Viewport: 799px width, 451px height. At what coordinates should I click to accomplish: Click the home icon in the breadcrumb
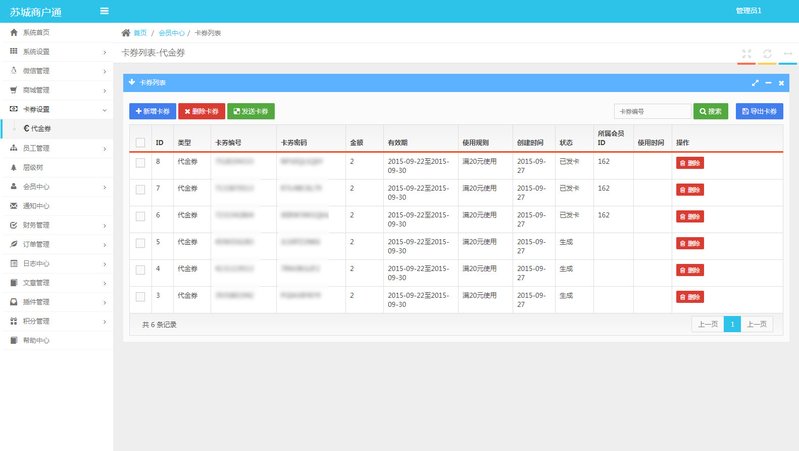(125, 33)
